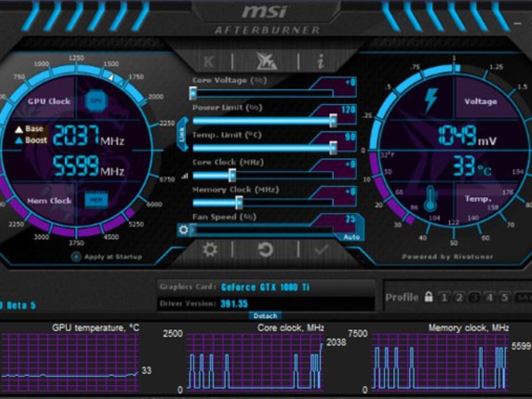Image resolution: width=532 pixels, height=399 pixels.
Task: Click the Base legend label
Action: [x=34, y=129]
